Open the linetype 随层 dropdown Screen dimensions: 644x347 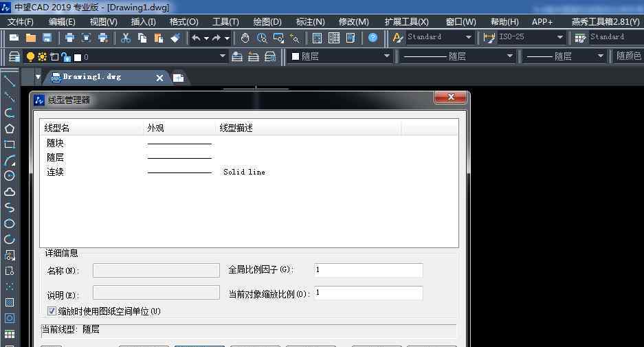pyautogui.click(x=510, y=56)
